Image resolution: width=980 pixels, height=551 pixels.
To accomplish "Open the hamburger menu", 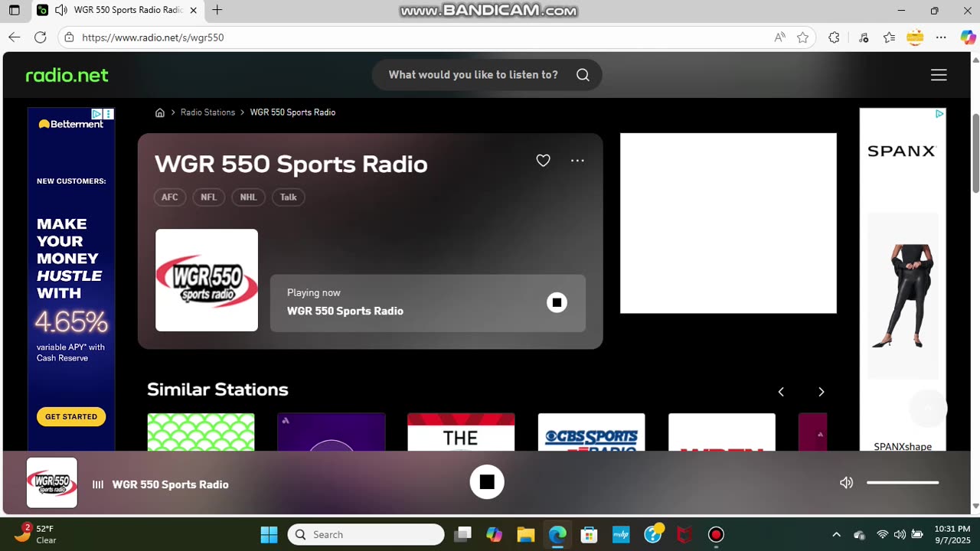I will (x=939, y=75).
